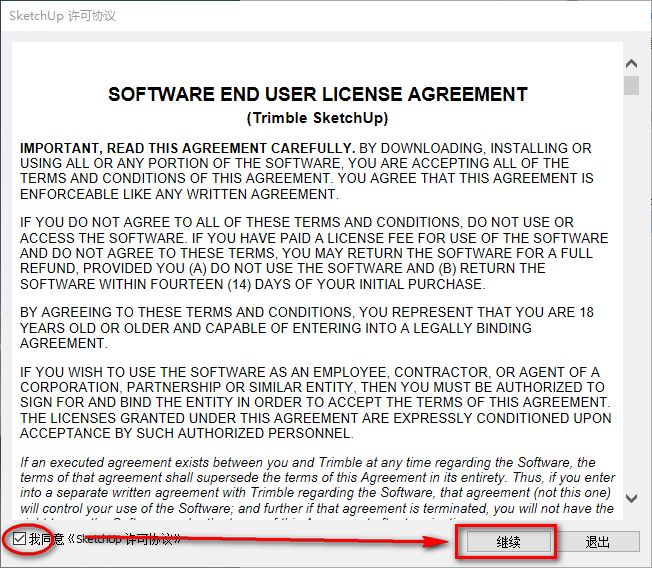Check the 我同意 agreement checkbox

click(x=20, y=539)
